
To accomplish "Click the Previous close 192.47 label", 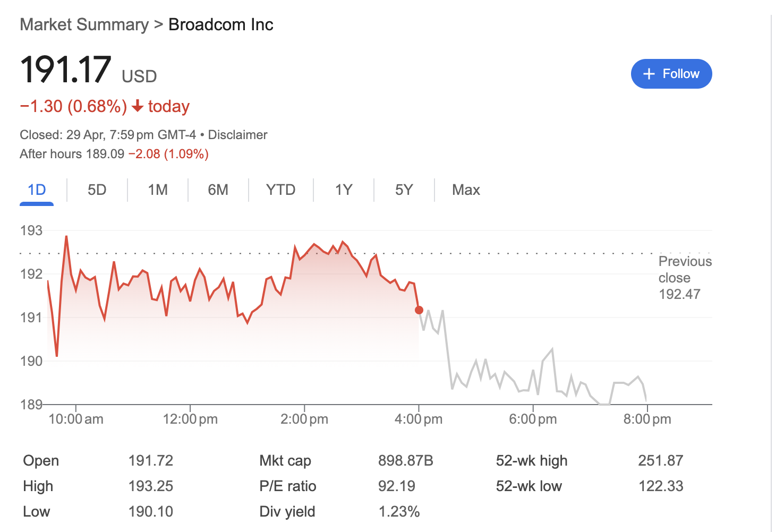I will [x=685, y=278].
